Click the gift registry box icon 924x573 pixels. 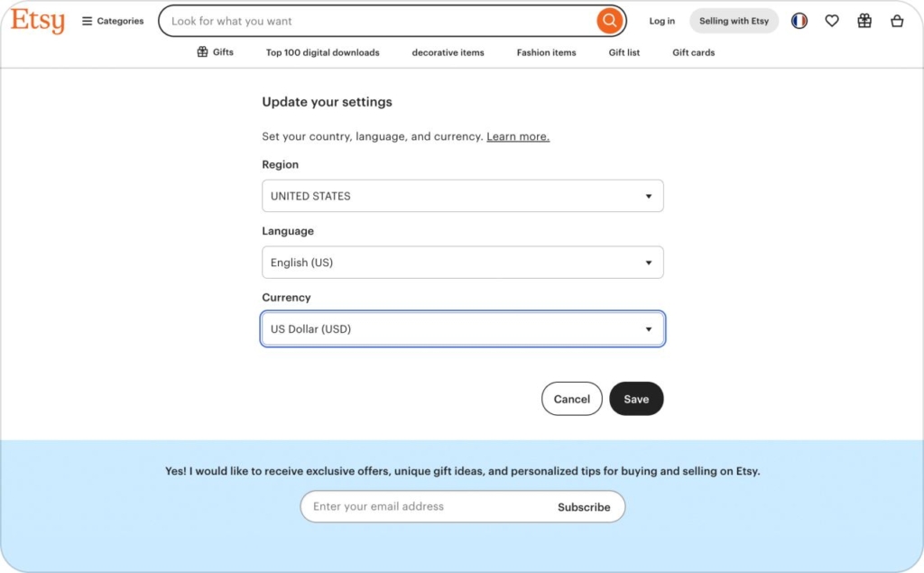pyautogui.click(x=864, y=20)
